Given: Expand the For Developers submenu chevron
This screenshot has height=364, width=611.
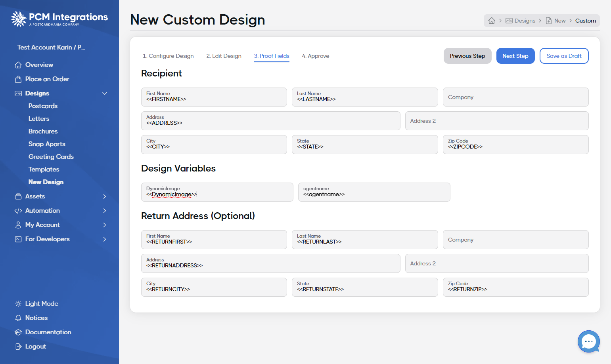Looking at the screenshot, I should coord(105,239).
